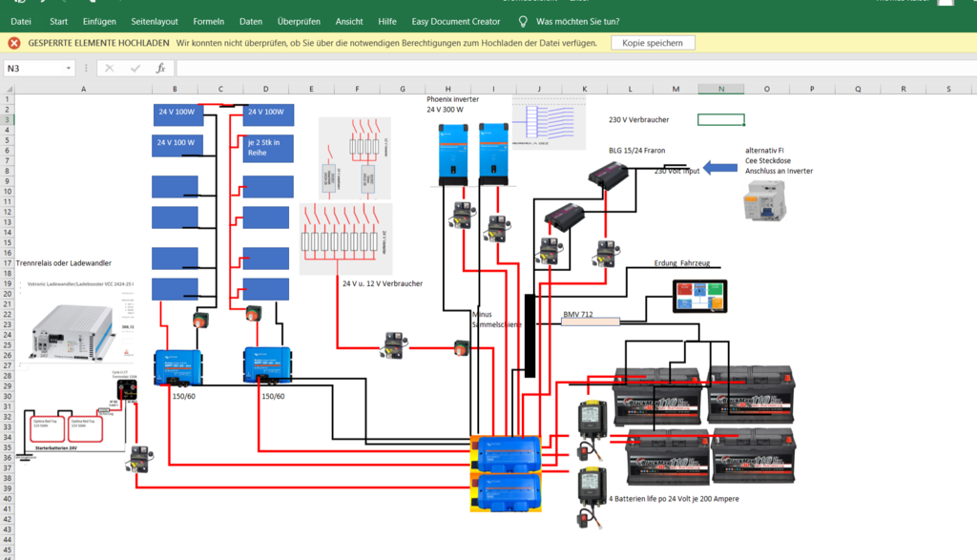Select the upper battery protect relay image

pyautogui.click(x=592, y=428)
